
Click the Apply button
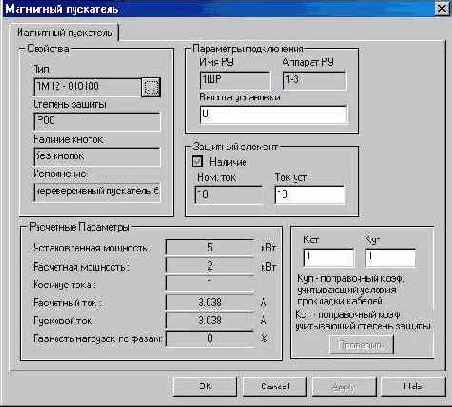(344, 386)
